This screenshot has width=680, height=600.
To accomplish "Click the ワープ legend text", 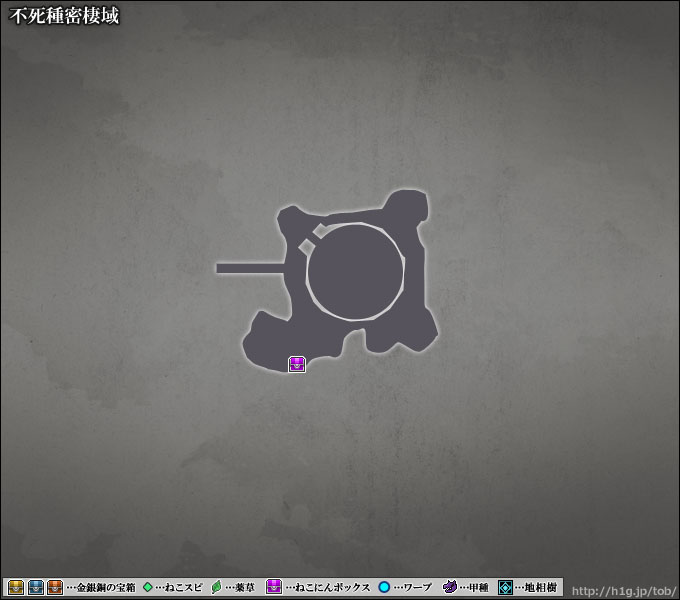I will (415, 588).
